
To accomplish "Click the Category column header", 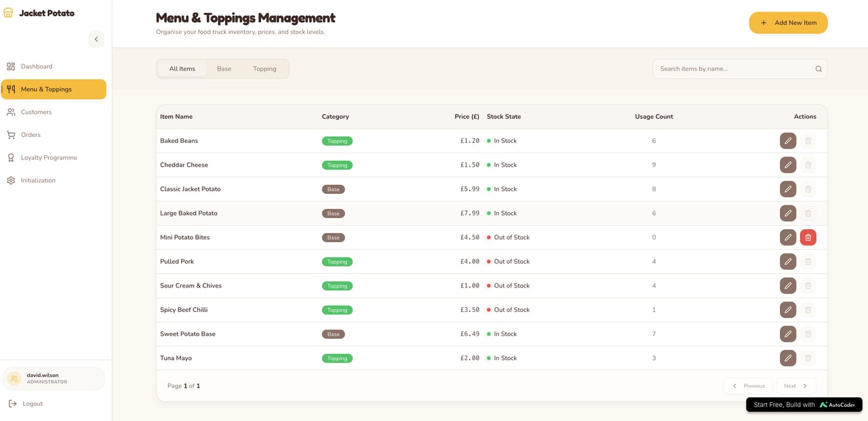I will (x=335, y=117).
